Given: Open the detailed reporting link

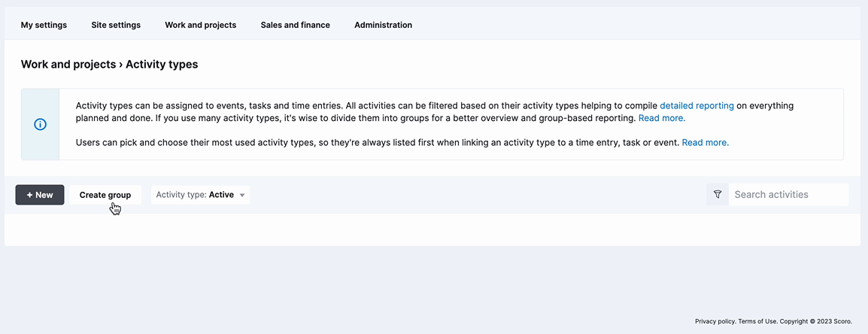Looking at the screenshot, I should [x=697, y=105].
